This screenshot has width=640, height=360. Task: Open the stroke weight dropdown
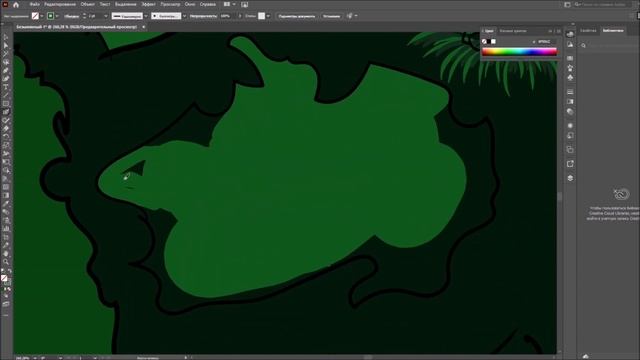tap(106, 16)
